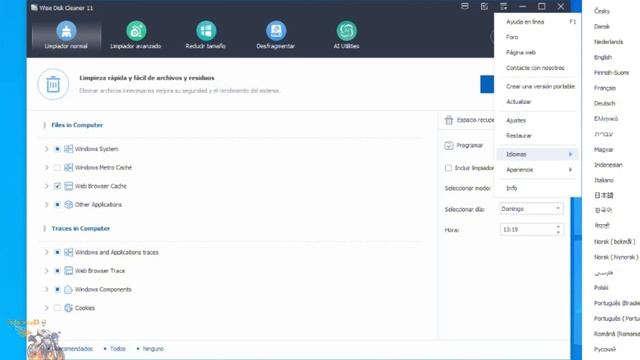
Task: Click the Web Browser Trace icon
Action: pos(68,271)
